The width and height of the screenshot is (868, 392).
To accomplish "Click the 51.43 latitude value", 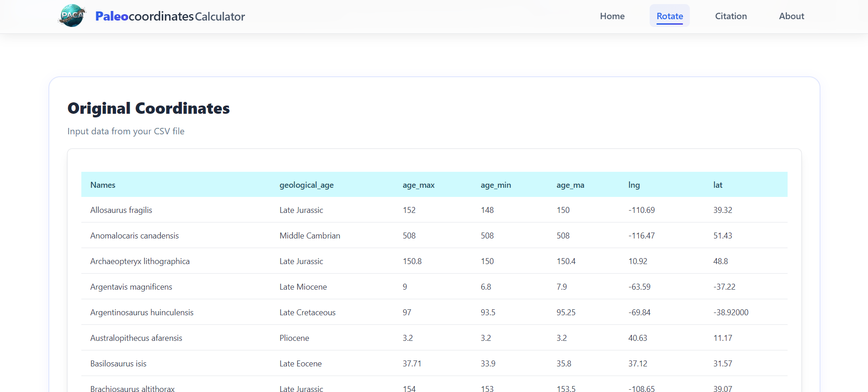I will (723, 236).
